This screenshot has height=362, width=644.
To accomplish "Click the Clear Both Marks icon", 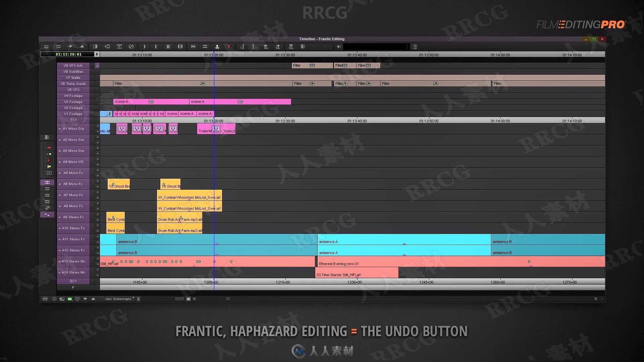I will (x=180, y=47).
